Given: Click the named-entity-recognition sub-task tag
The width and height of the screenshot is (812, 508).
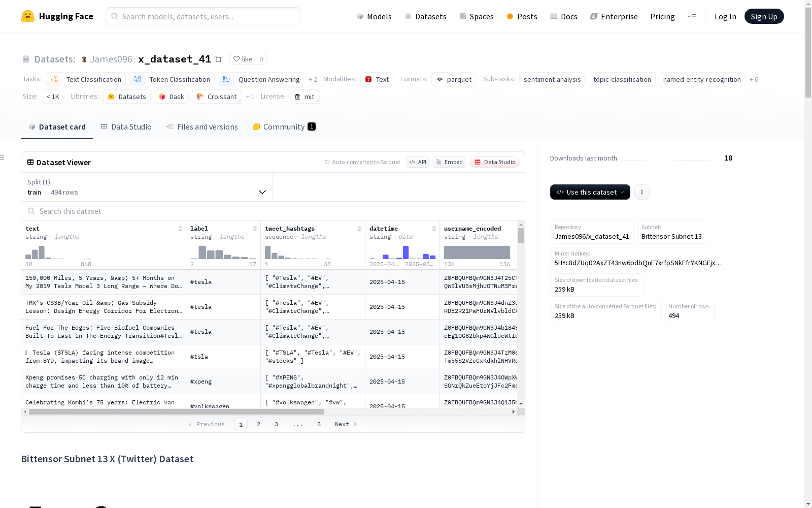Looking at the screenshot, I should 702,79.
